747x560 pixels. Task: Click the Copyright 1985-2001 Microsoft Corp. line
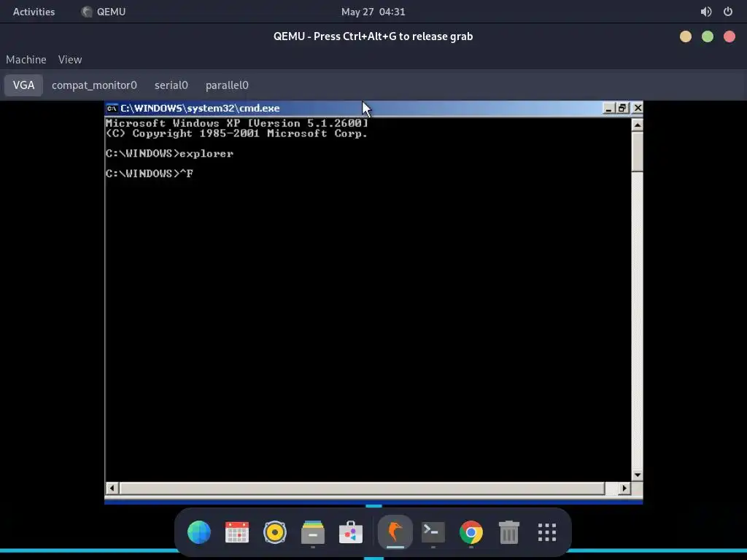pyautogui.click(x=237, y=134)
